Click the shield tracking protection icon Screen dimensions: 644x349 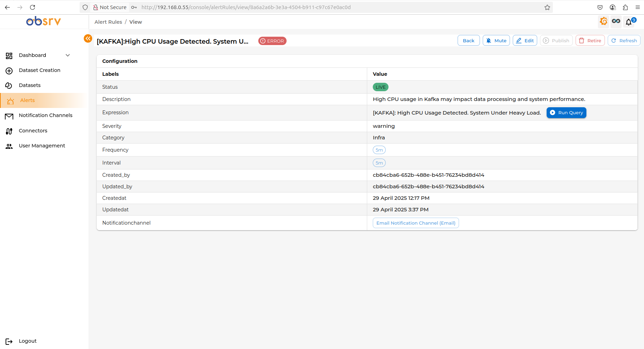(85, 7)
